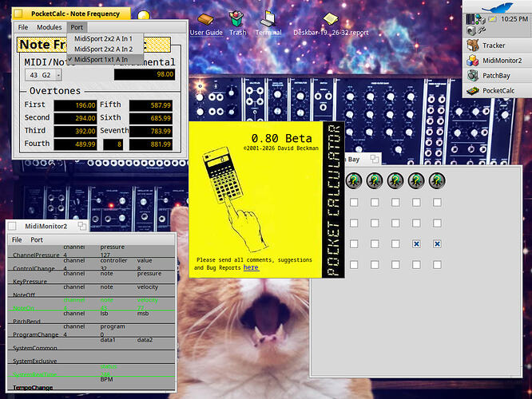Check the first-row box under the third PatchBay endpoint
The height and width of the screenshot is (399, 532).
(x=395, y=203)
